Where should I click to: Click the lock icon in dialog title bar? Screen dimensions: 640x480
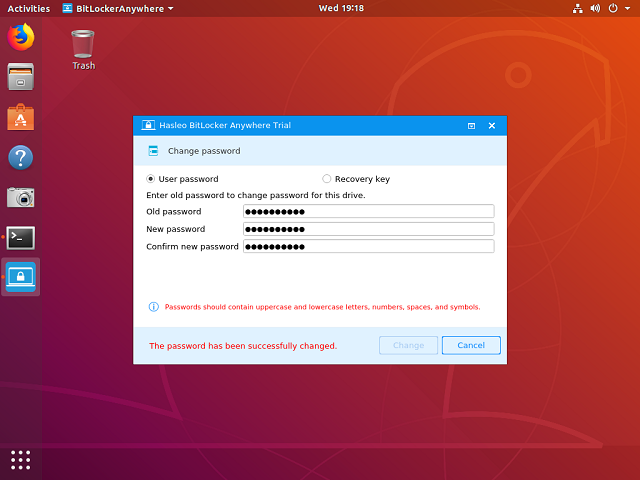[148, 125]
